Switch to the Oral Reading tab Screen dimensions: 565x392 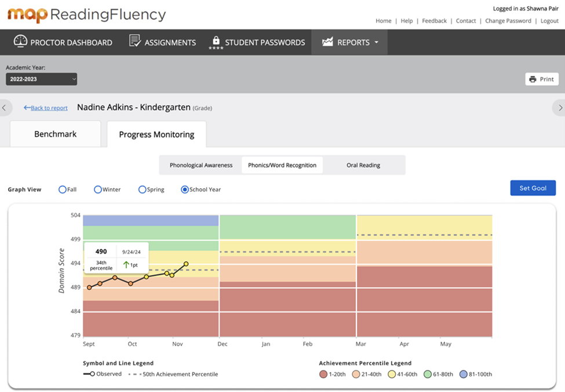coord(363,165)
